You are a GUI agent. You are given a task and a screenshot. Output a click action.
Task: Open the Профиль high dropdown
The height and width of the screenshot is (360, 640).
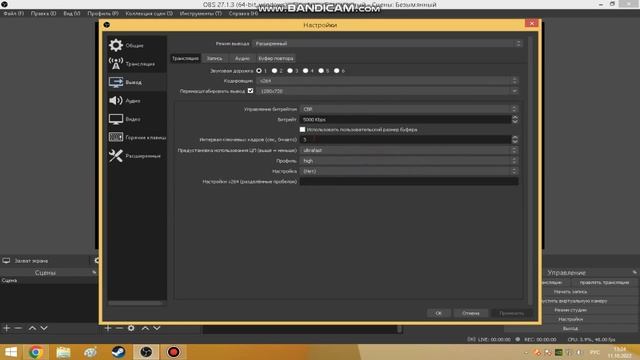point(409,161)
